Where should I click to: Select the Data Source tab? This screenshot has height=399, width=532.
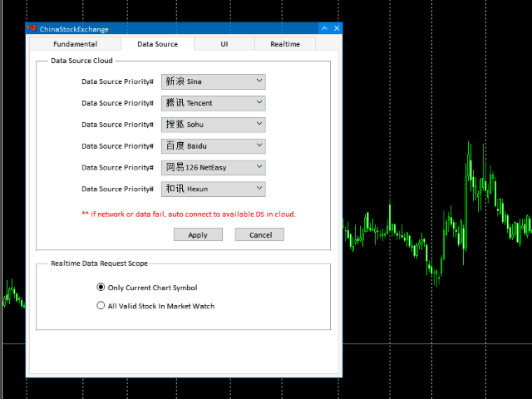[x=156, y=44]
